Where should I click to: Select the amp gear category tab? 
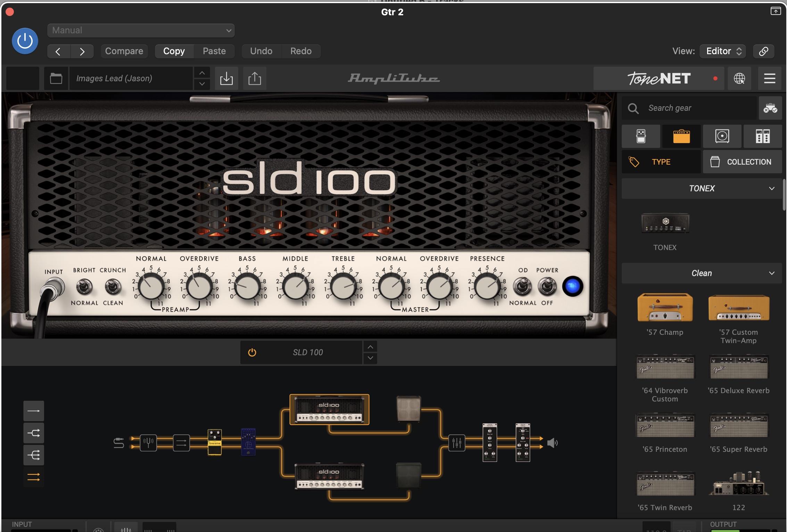coord(681,136)
